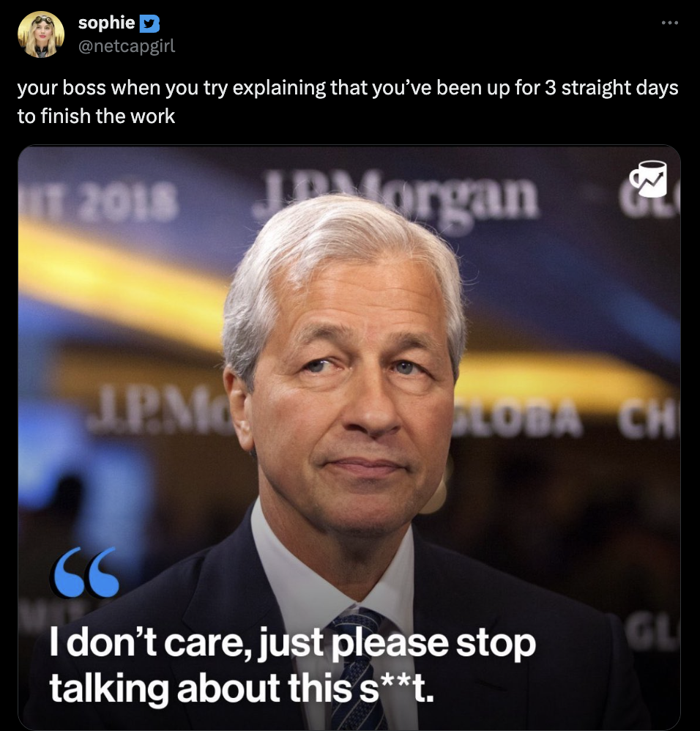
Task: Click the blurred 'GLOBA' banner text
Action: pos(517,418)
